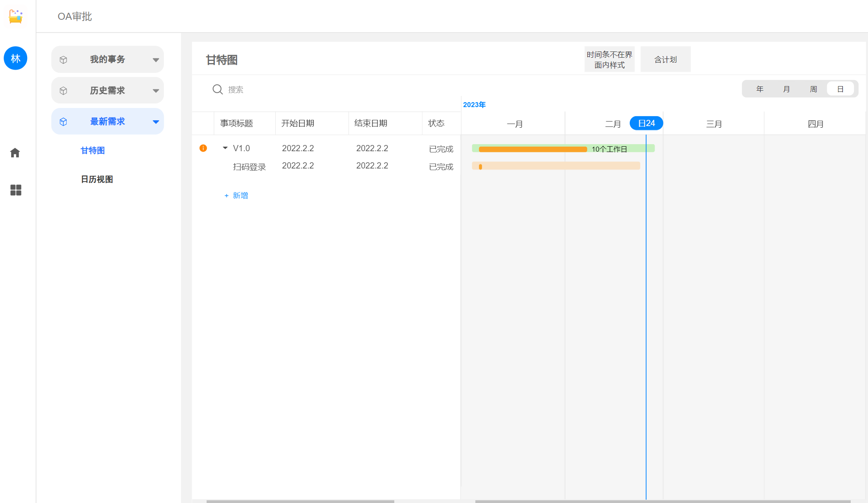Viewport: 868px width, 503px height.
Task: Click 扫码登录 start date 2022.2.2
Action: 298,166
